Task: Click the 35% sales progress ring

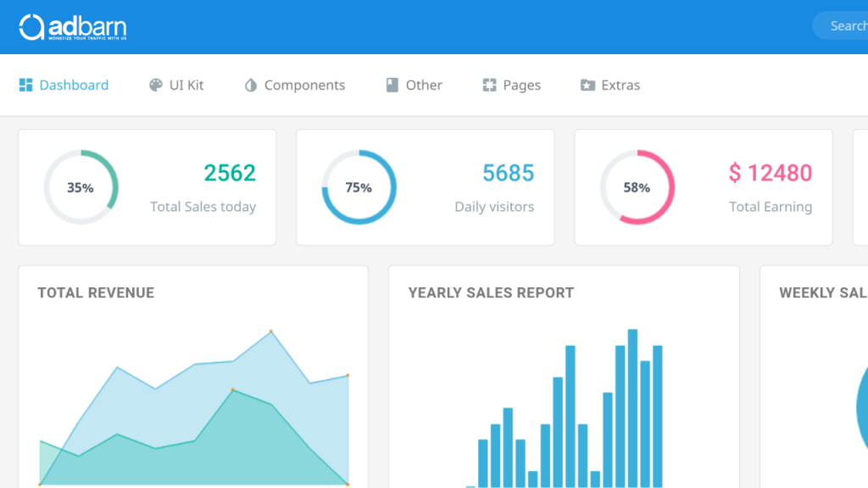Action: coord(81,187)
